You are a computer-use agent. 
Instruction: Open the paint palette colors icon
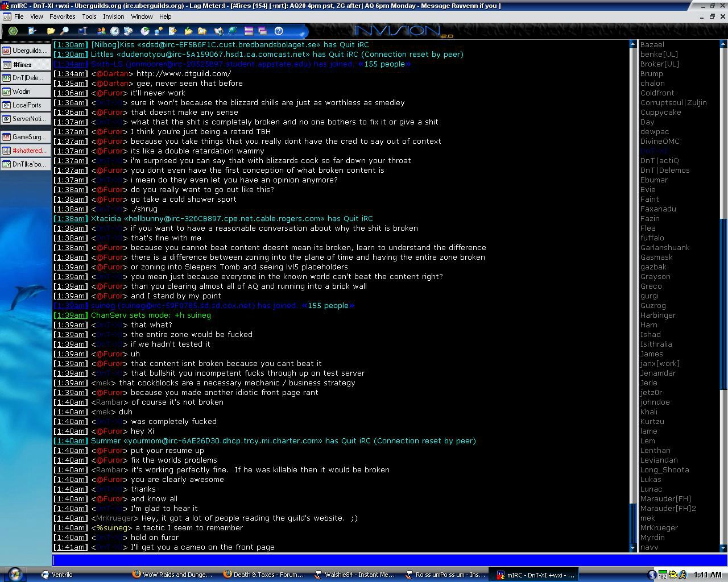[x=129, y=31]
